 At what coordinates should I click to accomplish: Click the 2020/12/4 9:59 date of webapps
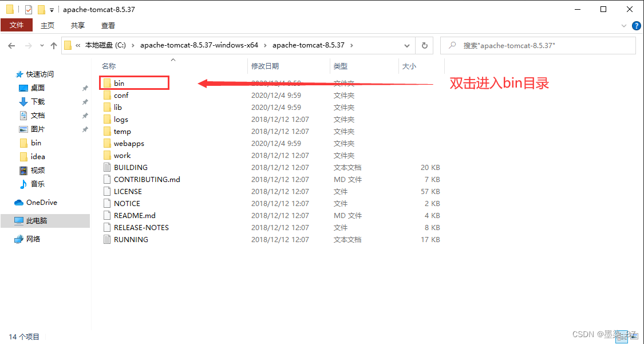tap(276, 143)
